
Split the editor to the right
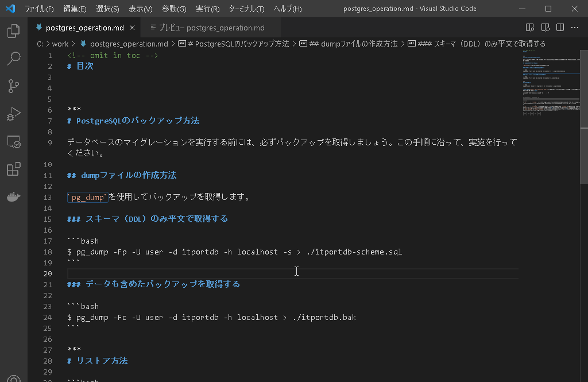[x=560, y=28]
